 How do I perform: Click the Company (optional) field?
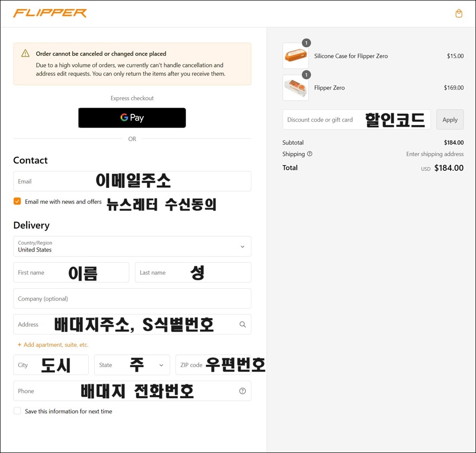[x=132, y=299]
